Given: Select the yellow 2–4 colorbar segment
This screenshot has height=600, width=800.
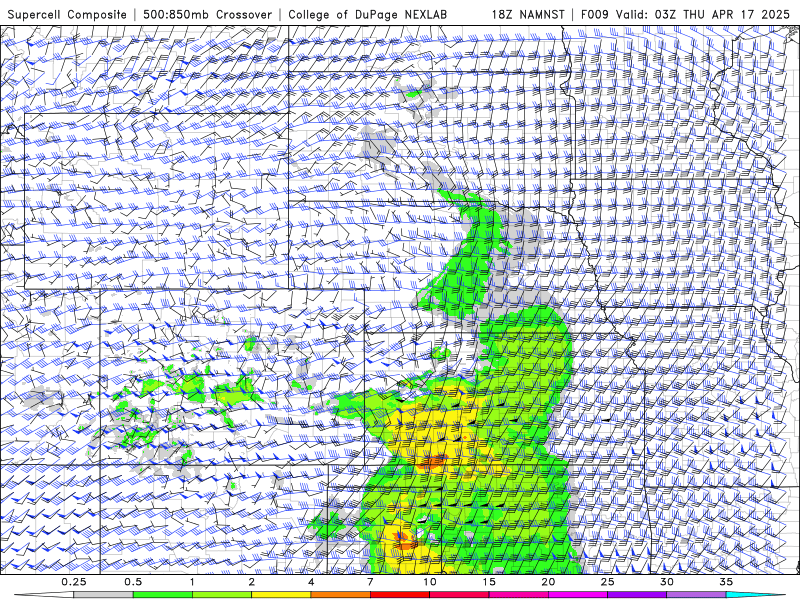Looking at the screenshot, I should pyautogui.click(x=281, y=595).
